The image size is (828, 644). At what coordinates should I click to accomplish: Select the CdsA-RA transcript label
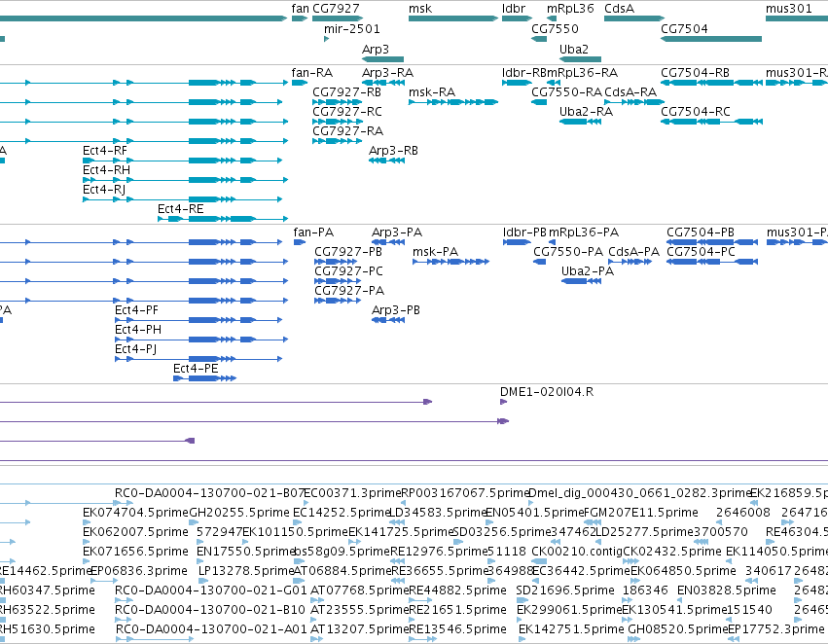point(630,92)
